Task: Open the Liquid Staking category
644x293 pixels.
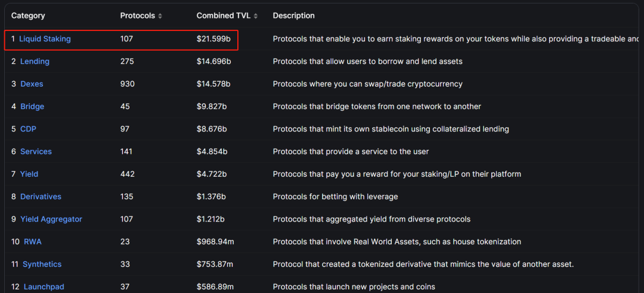Action: tap(45, 39)
